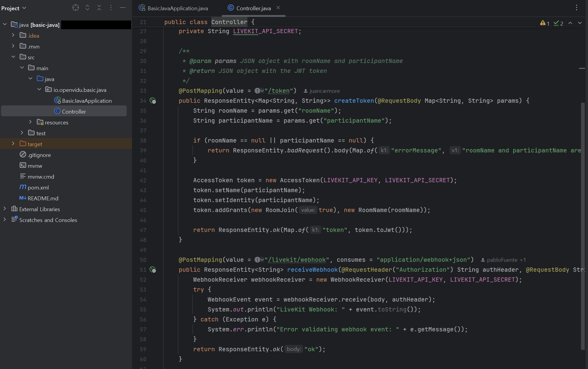Image resolution: width=588 pixels, height=369 pixels.
Task: Jump to next highlighted problem arrow
Action: (580, 23)
